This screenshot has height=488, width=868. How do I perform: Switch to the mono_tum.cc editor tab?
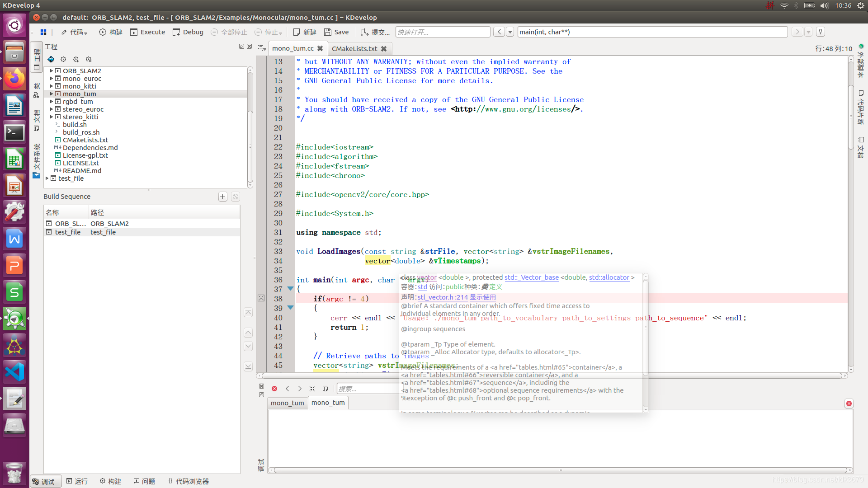tap(292, 48)
